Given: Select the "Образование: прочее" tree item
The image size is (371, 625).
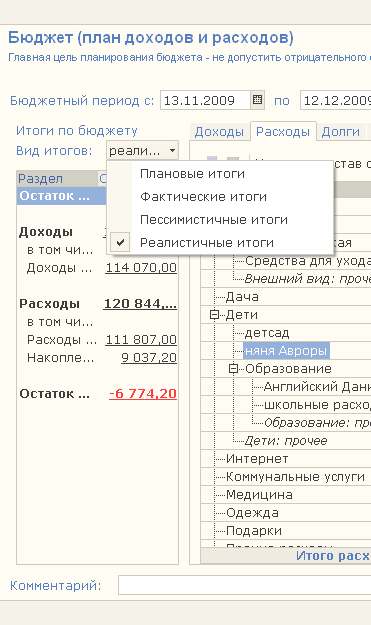Looking at the screenshot, I should point(317,423).
